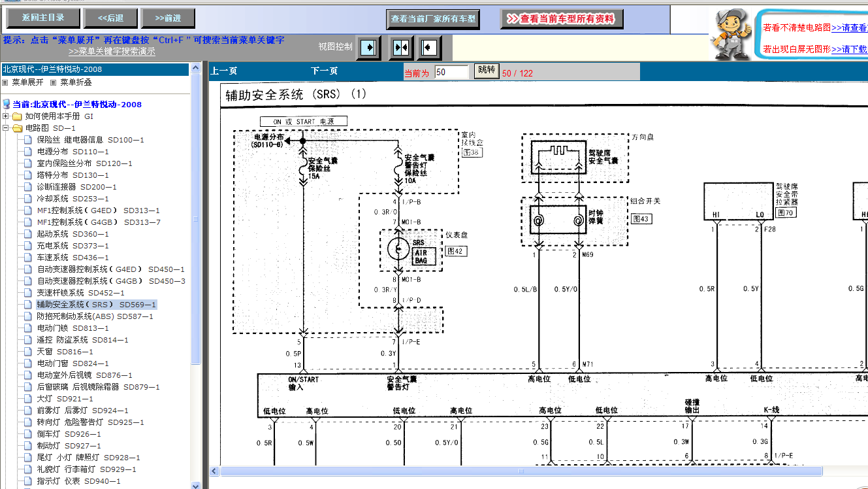This screenshot has width=868, height=489.
Task: Click the document icon beside 车速系统 SD436—1
Action: [x=27, y=258]
